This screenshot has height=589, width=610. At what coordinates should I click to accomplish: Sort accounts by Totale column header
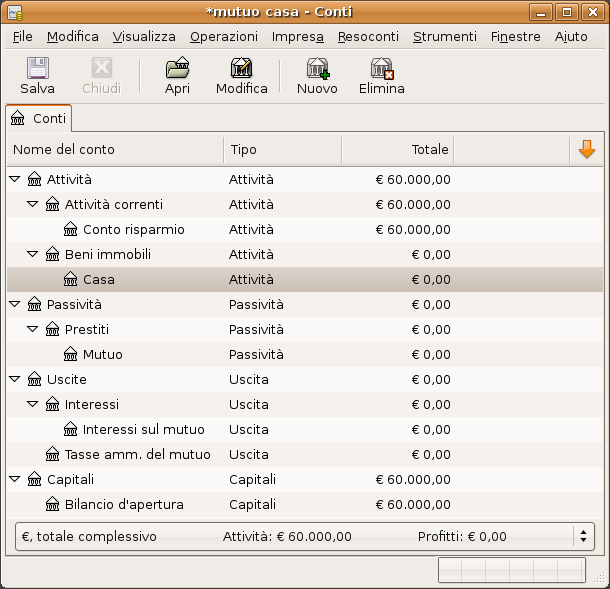pyautogui.click(x=397, y=149)
